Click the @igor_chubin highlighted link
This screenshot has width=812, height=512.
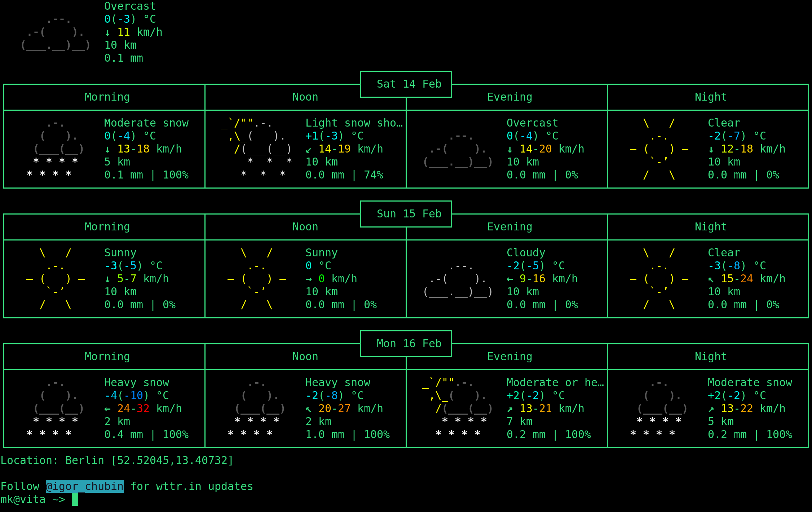(x=84, y=486)
